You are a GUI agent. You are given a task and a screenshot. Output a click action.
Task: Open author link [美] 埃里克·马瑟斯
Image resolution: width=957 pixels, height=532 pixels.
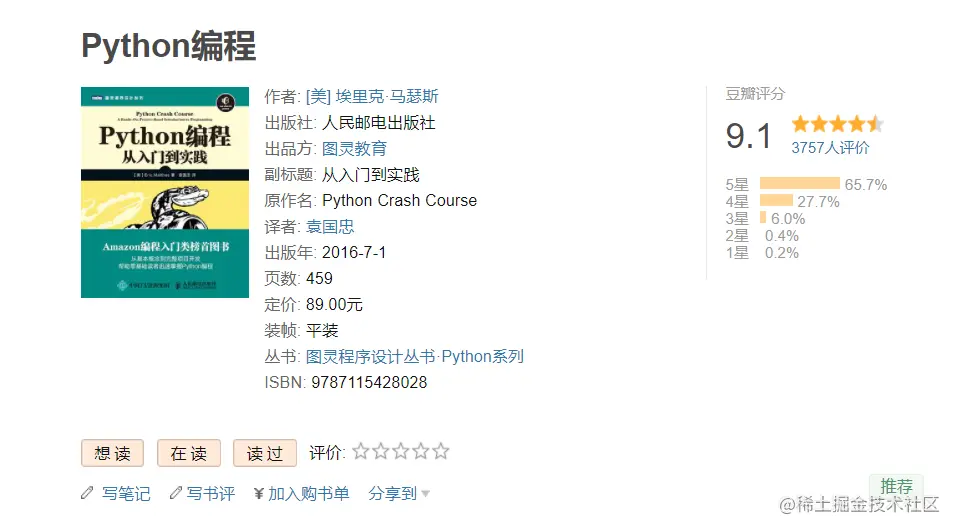(x=372, y=96)
